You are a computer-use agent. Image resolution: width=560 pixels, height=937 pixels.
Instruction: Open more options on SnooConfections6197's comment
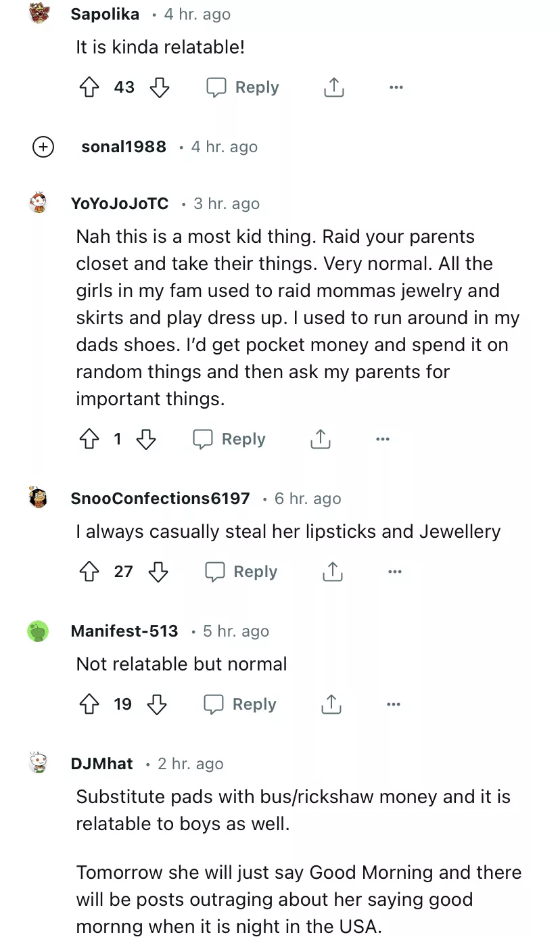pyautogui.click(x=395, y=572)
